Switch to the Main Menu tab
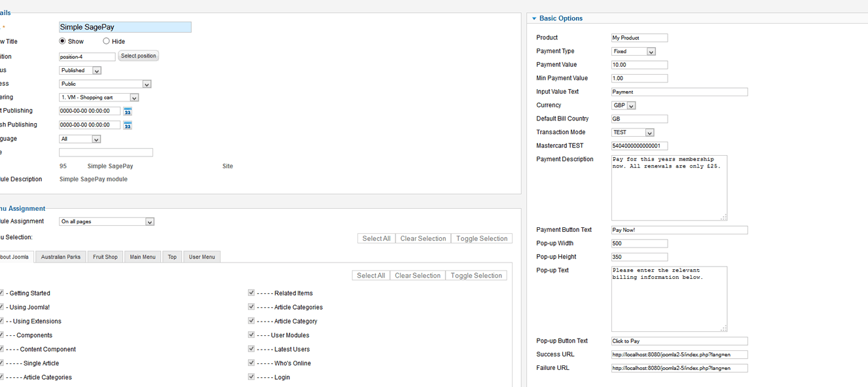Screen dimensions: 868x387 tap(143, 257)
